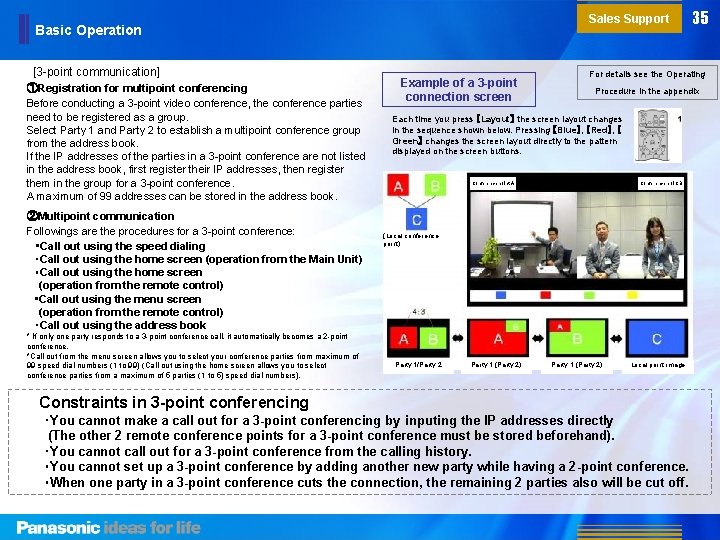Select bullet Call out using the address book
Image resolution: width=720 pixels, height=540 pixels.
tap(121, 326)
